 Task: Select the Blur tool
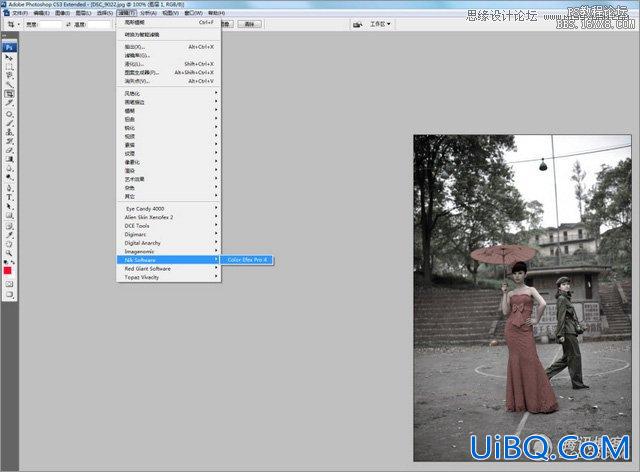point(9,168)
